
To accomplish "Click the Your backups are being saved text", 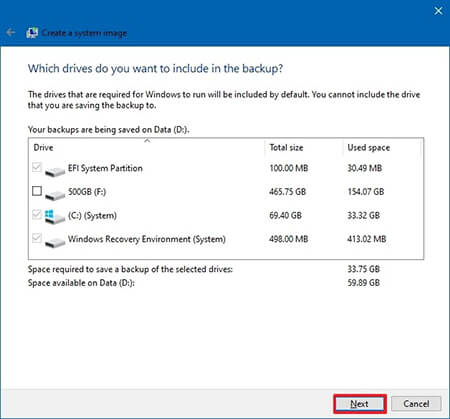I will click(x=108, y=130).
